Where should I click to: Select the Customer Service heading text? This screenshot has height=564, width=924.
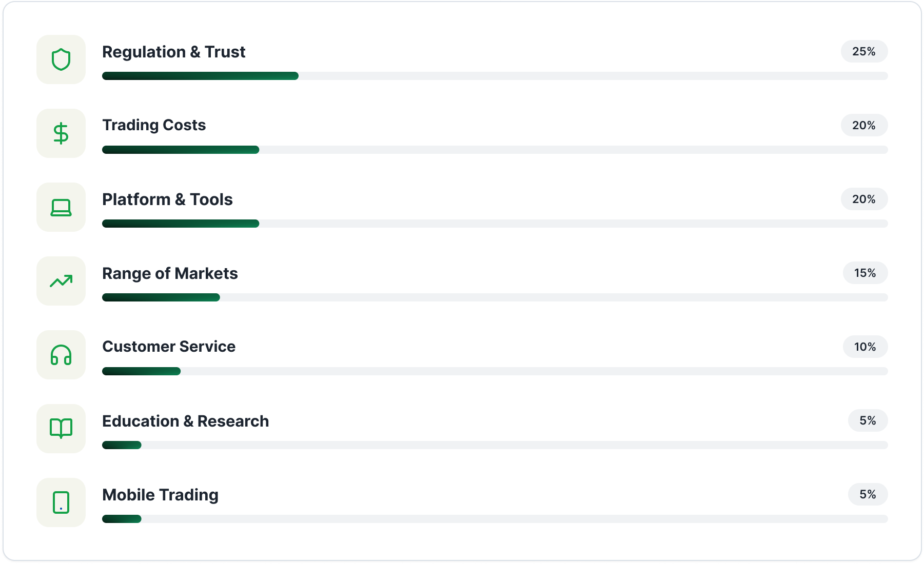point(169,347)
